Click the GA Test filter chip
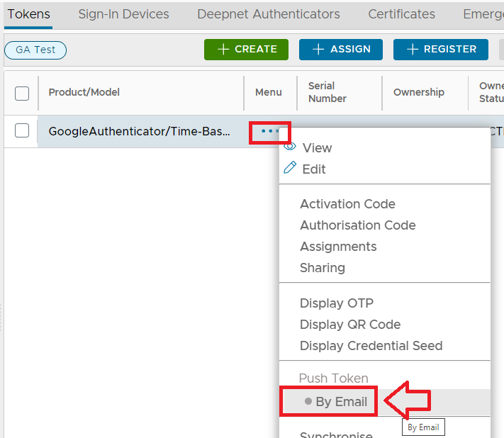Viewport: 504px width, 438px height. (x=35, y=50)
